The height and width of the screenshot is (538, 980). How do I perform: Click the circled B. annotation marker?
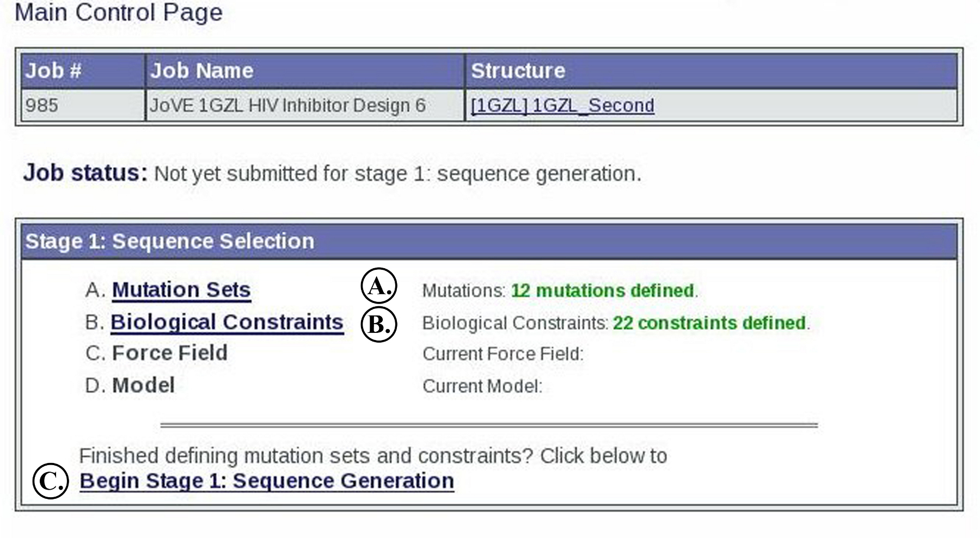379,324
